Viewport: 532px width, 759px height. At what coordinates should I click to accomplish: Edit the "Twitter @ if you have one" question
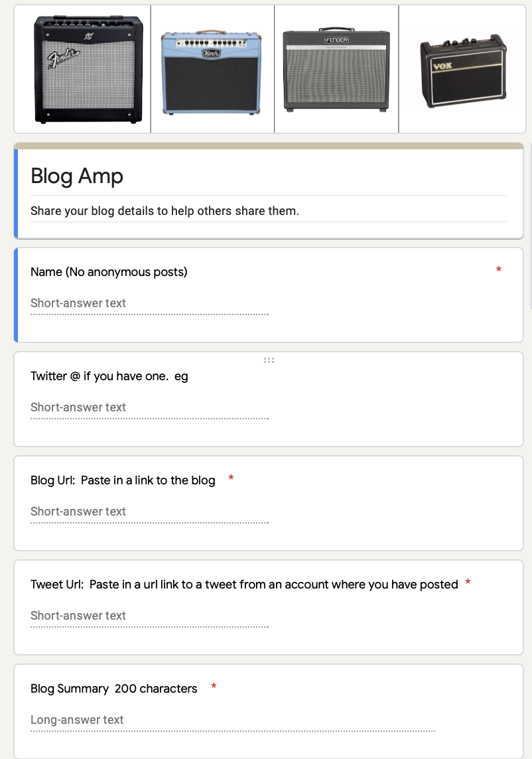(x=109, y=376)
